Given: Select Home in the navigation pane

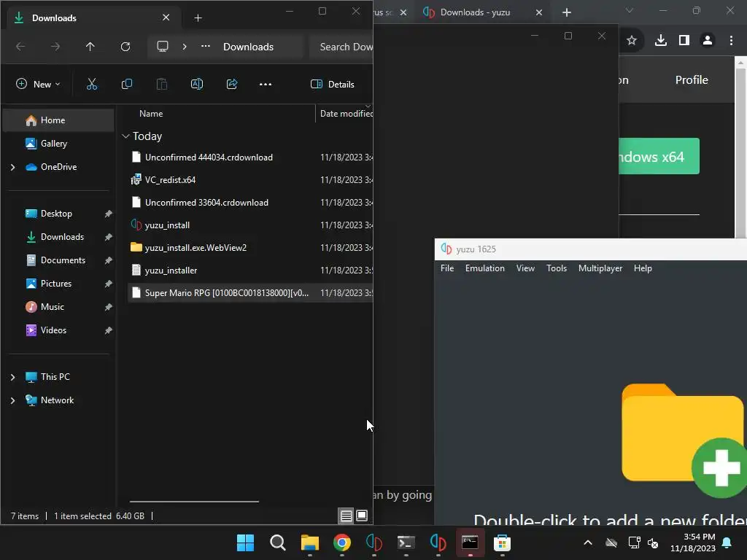Looking at the screenshot, I should tap(58, 120).
